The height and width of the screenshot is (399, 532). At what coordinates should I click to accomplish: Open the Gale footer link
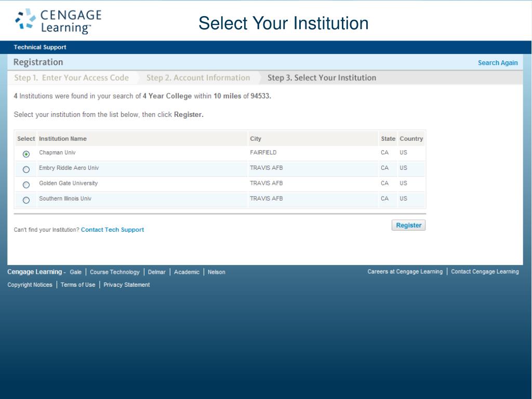point(76,272)
